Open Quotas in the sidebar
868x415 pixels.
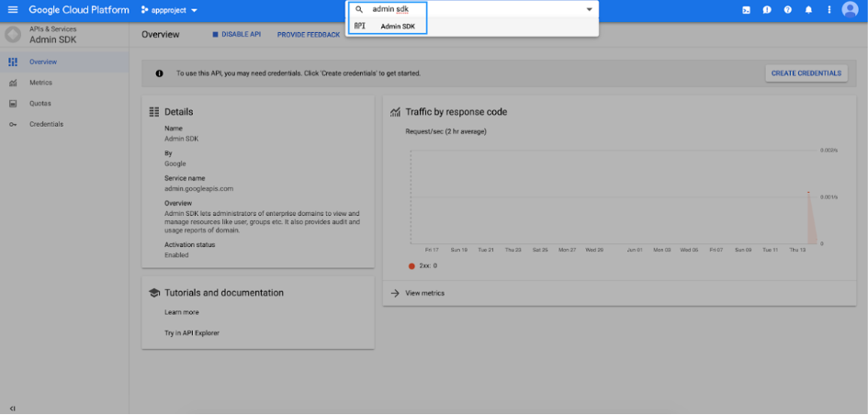[64, 104]
